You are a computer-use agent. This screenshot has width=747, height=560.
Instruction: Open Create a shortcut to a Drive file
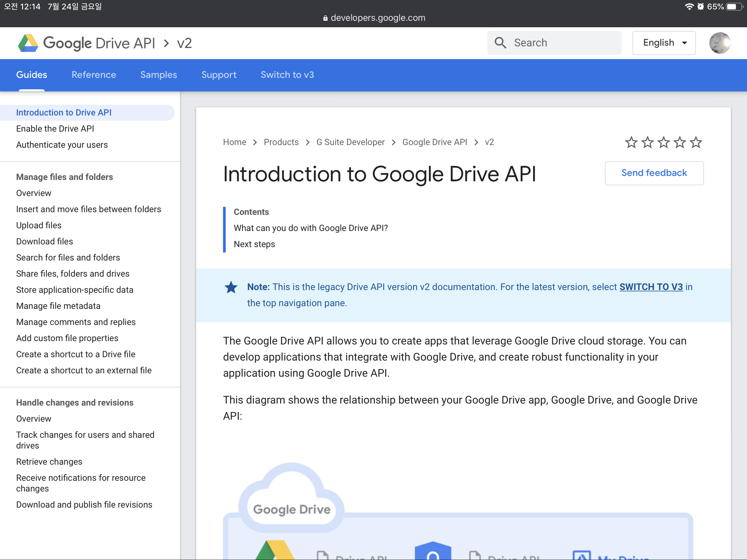point(76,355)
